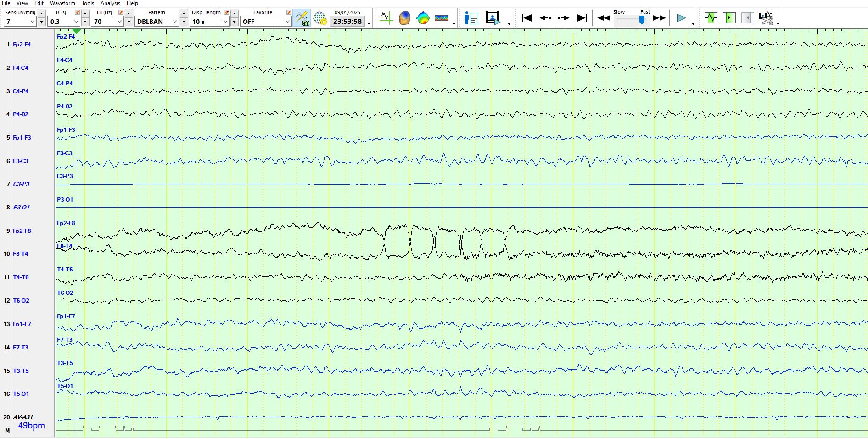The width and height of the screenshot is (868, 439).
Task: Open the patient information panel
Action: tap(471, 18)
